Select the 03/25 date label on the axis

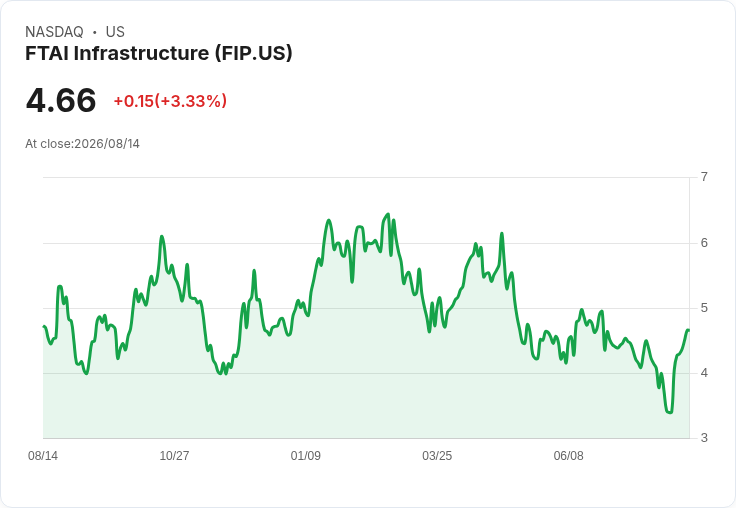(437, 456)
